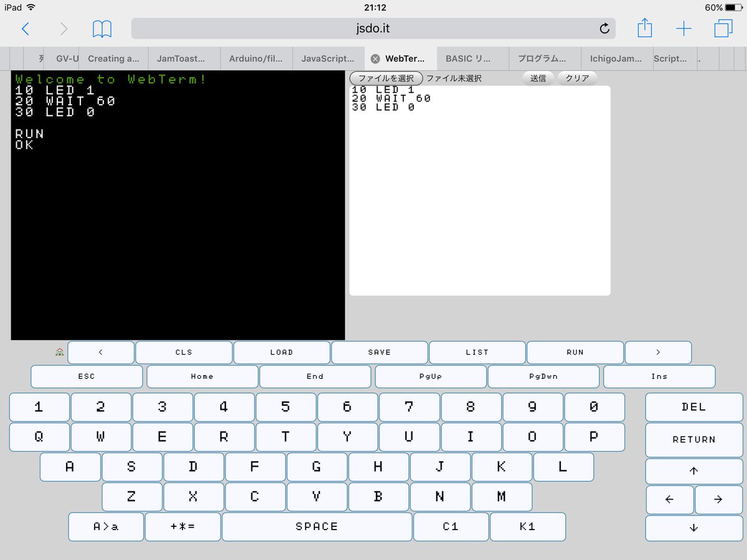Tap the letter P key
This screenshot has height=560, width=747.
tap(594, 437)
